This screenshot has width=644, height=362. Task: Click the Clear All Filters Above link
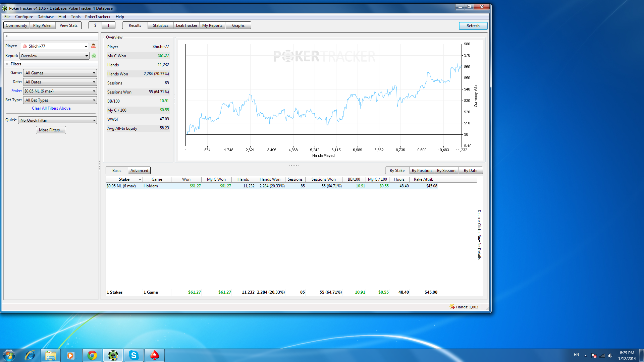pos(51,108)
